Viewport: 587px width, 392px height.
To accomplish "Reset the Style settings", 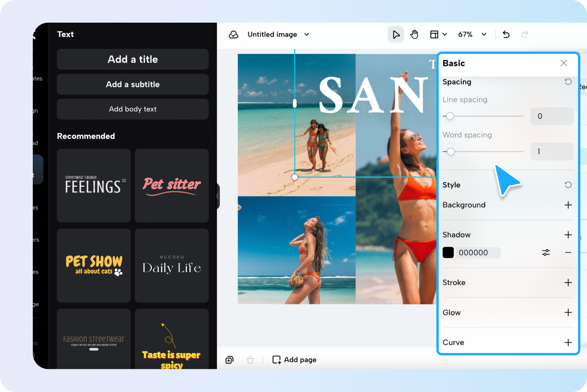I will pos(568,185).
